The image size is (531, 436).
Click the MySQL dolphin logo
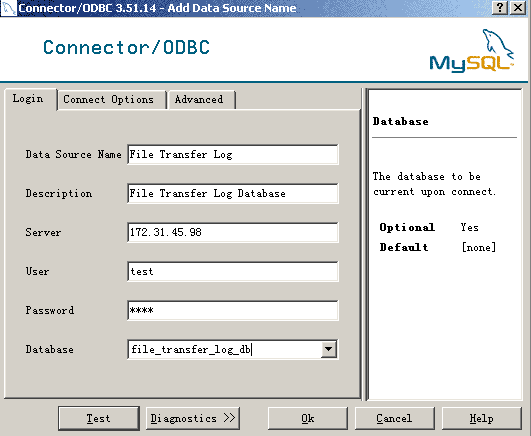coord(472,51)
